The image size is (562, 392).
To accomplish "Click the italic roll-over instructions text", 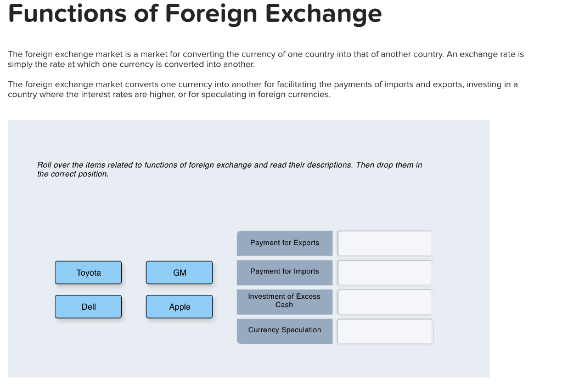I will (x=229, y=169).
